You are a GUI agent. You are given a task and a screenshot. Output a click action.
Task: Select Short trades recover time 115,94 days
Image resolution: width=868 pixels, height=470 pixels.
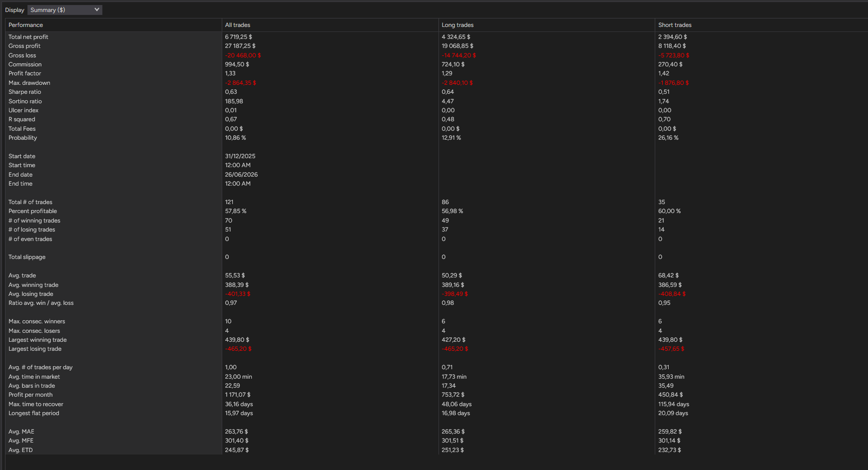click(x=674, y=404)
